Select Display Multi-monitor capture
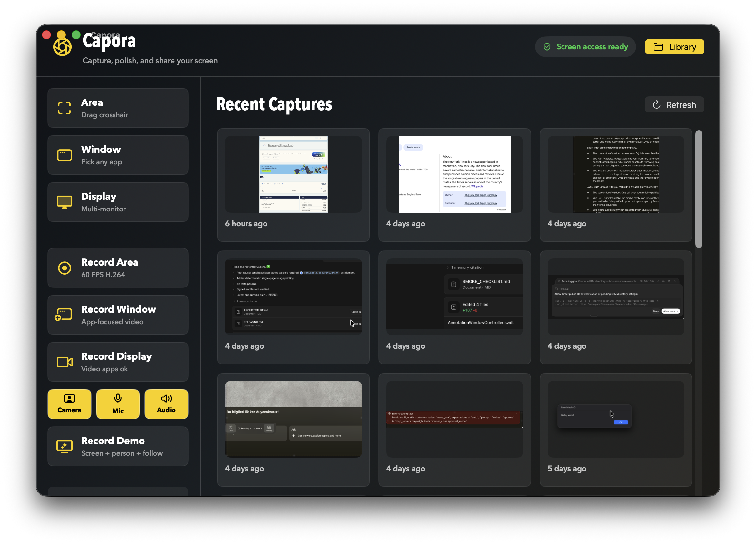The width and height of the screenshot is (756, 544). [x=118, y=202]
